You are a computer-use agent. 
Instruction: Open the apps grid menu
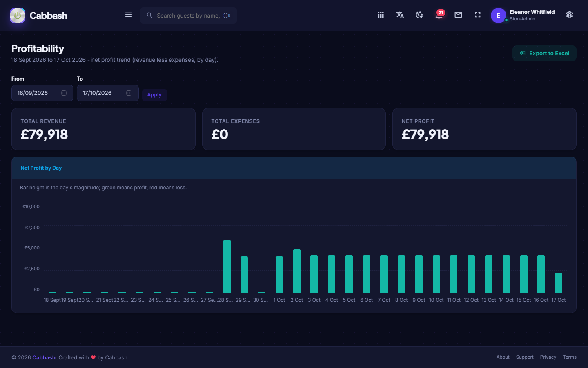(381, 15)
